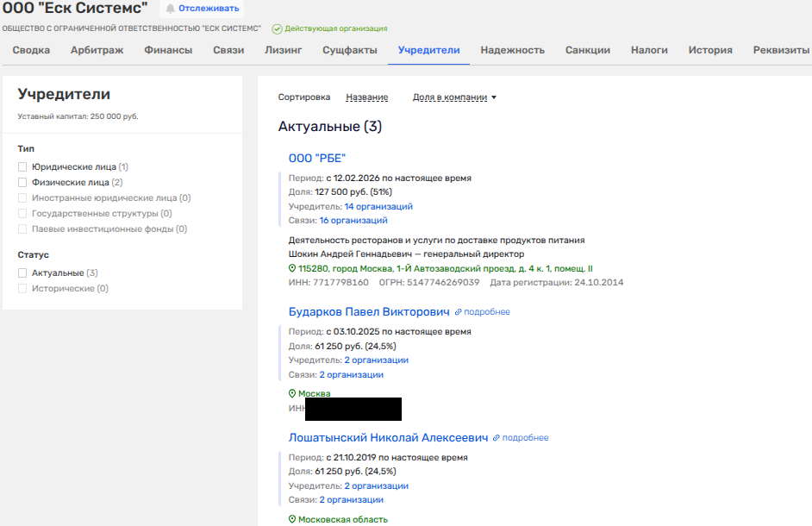The height and width of the screenshot is (526, 812).
Task: Click the map pin icon near address 115280
Action: point(292,269)
